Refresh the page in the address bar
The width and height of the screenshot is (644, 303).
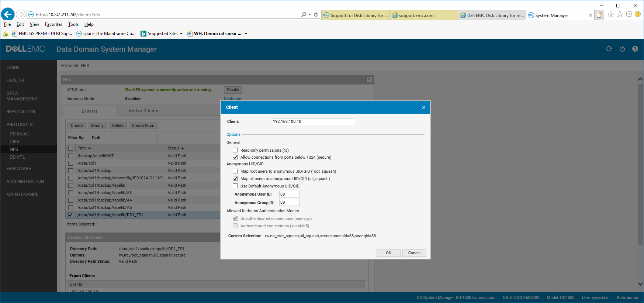tap(316, 15)
